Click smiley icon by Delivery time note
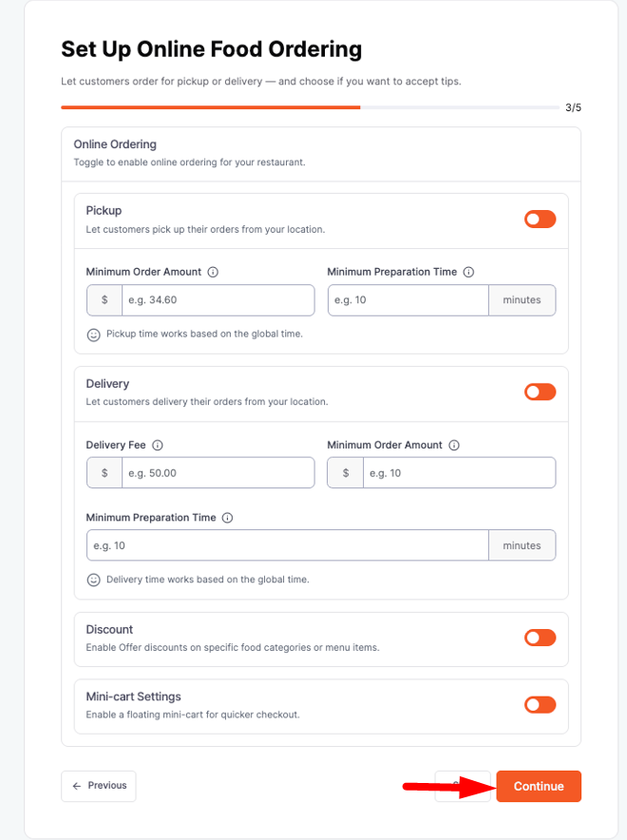This screenshot has height=840, width=627. pyautogui.click(x=94, y=580)
